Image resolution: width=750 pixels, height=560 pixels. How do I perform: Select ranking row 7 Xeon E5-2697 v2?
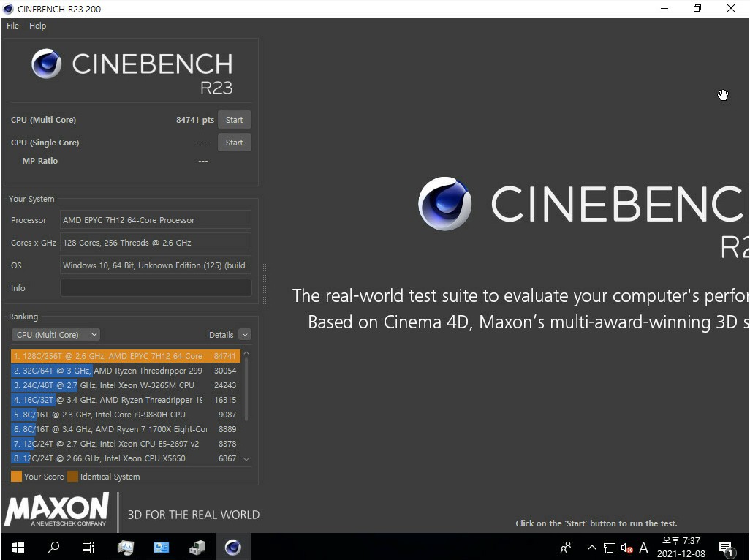click(125, 443)
